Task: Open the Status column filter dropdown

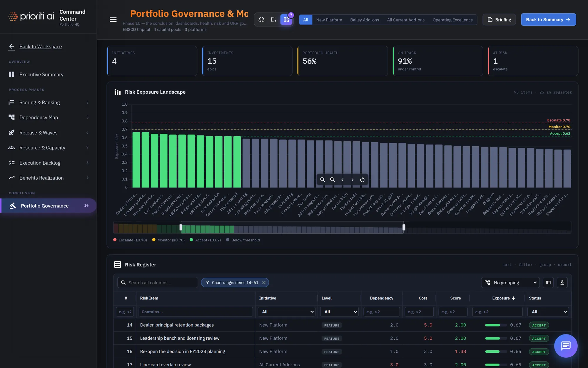Action: click(548, 312)
